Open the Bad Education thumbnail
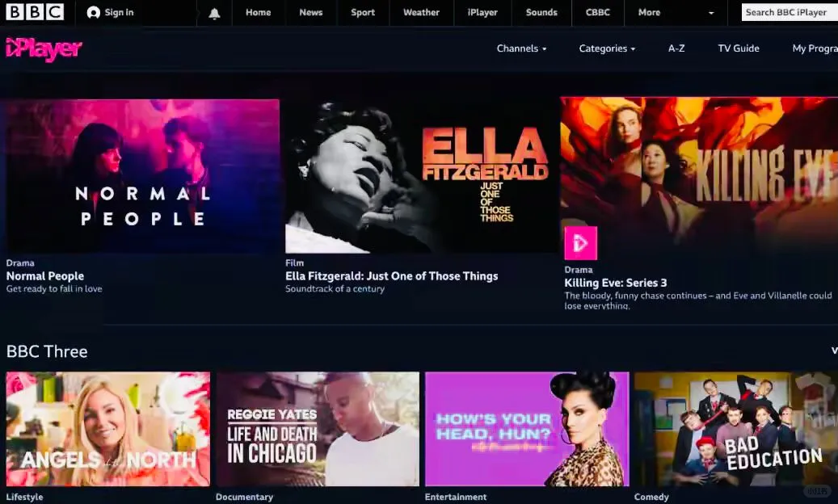Image resolution: width=838 pixels, height=504 pixels. [736, 429]
